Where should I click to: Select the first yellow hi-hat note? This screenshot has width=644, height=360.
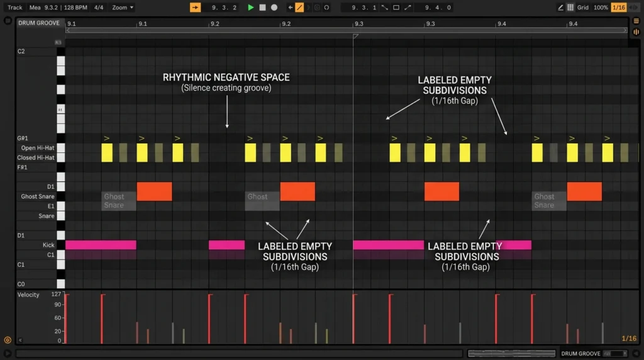tap(107, 152)
